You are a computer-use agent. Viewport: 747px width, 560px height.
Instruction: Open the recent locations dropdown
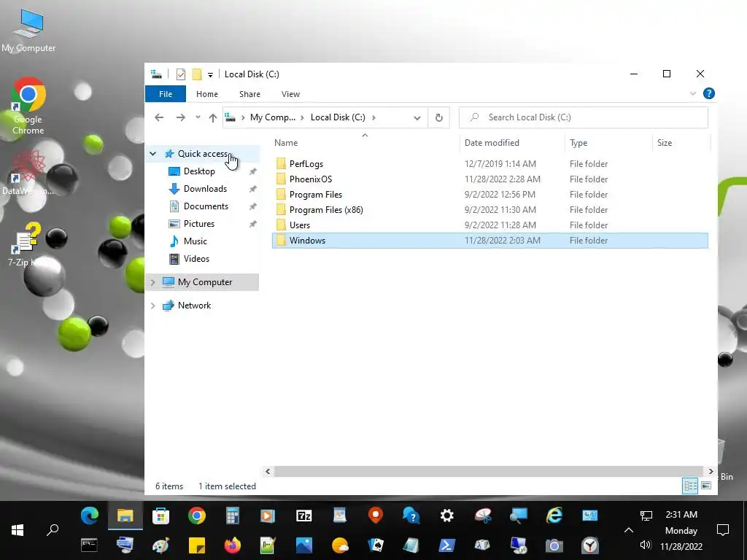pyautogui.click(x=198, y=117)
